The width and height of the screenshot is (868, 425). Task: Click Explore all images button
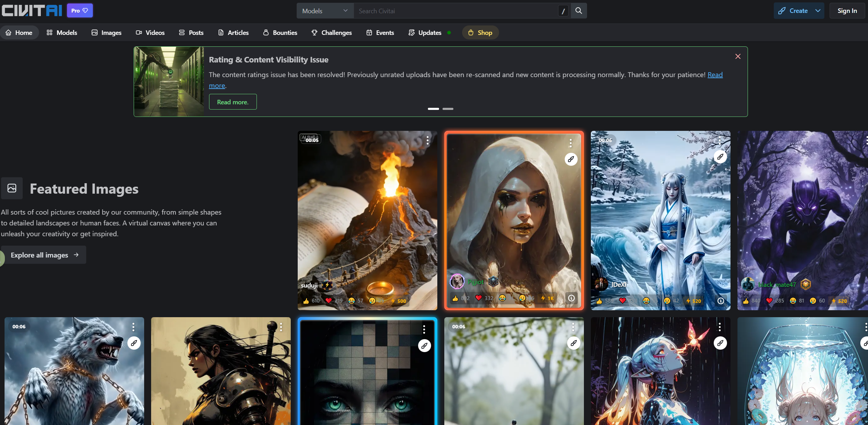pyautogui.click(x=44, y=255)
